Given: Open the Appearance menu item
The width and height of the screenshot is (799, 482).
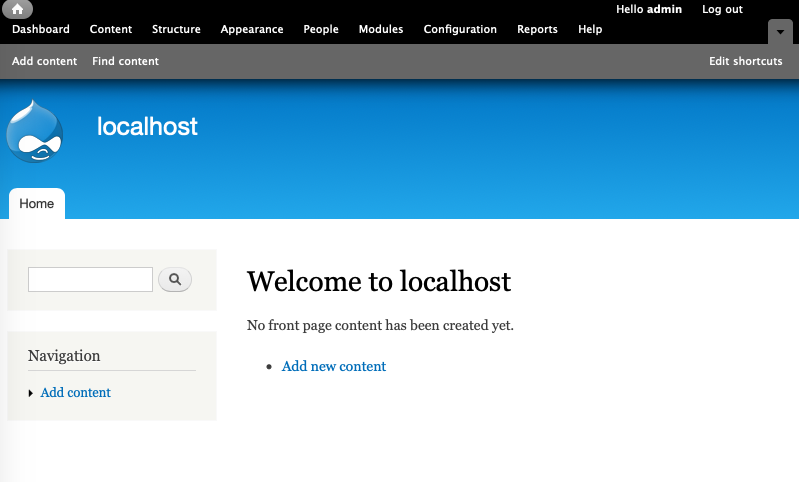Looking at the screenshot, I should (x=252, y=29).
